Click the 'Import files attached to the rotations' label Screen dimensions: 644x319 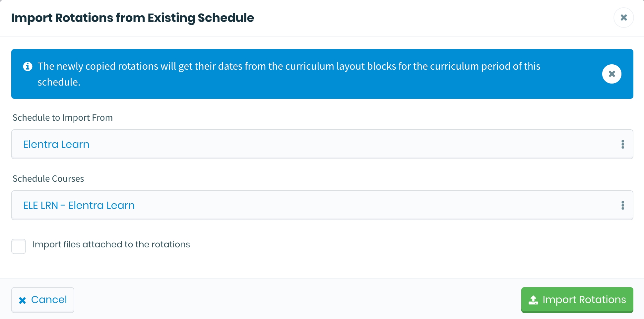click(111, 244)
